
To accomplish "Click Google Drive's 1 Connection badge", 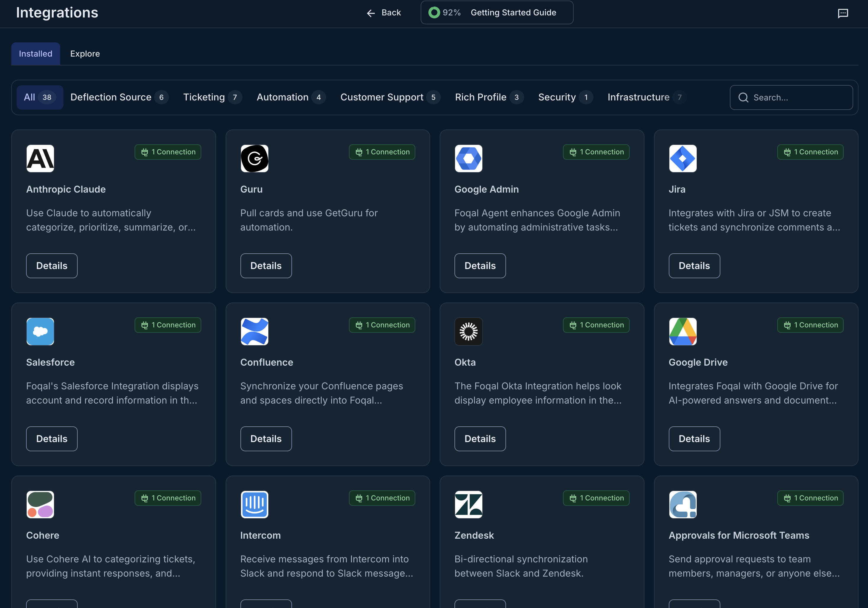I will [810, 325].
